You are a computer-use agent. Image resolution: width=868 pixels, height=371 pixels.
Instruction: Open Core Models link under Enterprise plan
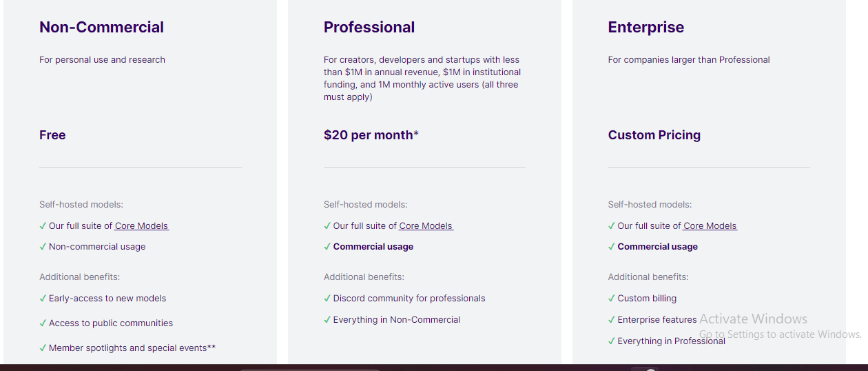point(710,226)
